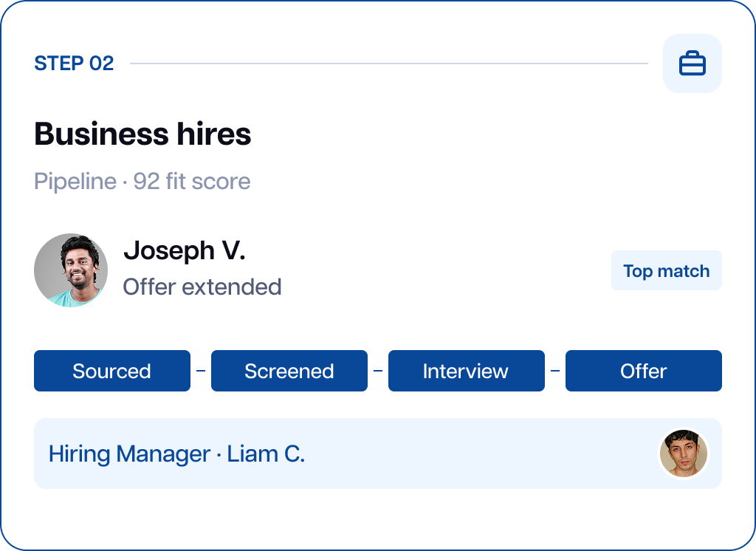Click connector dash between Sourced and Screened

pos(201,371)
